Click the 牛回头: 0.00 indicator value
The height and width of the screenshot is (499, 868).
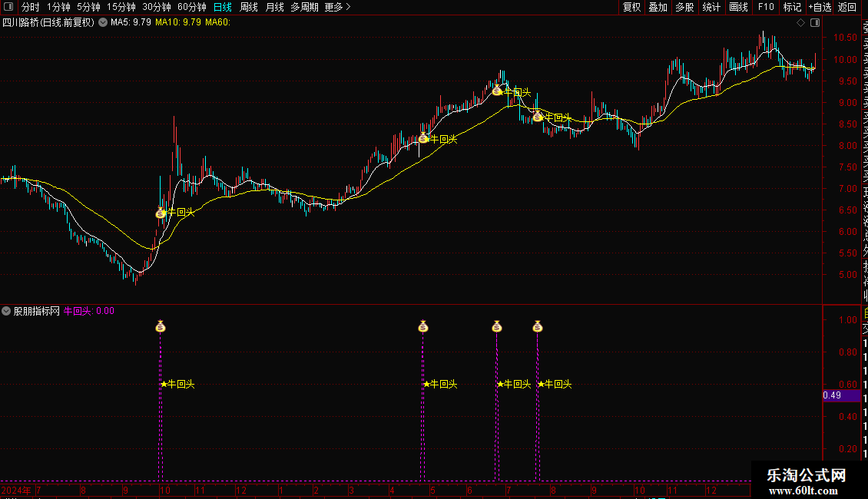point(89,311)
